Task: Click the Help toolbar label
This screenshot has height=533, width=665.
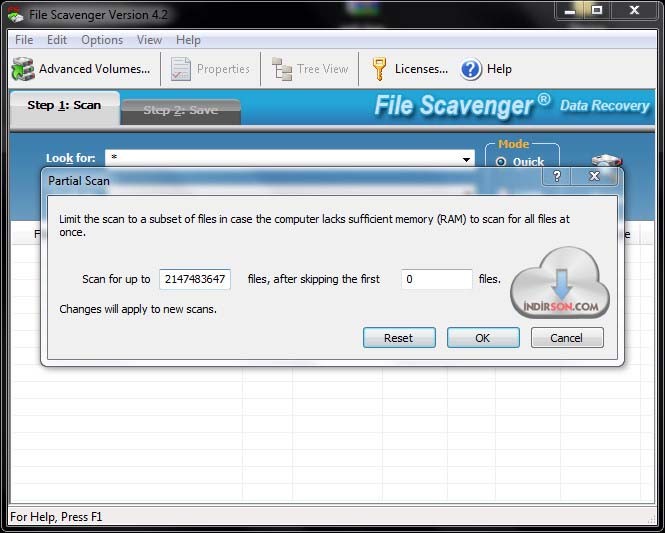Action: [499, 69]
